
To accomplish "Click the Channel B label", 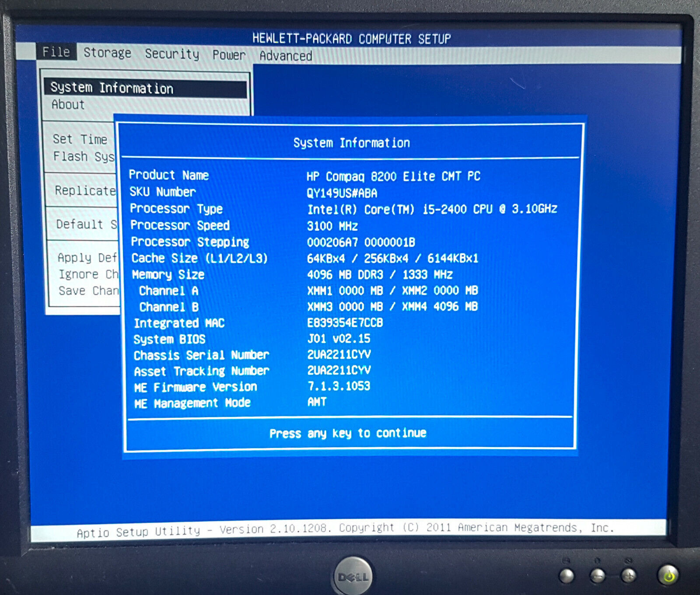I will (169, 307).
